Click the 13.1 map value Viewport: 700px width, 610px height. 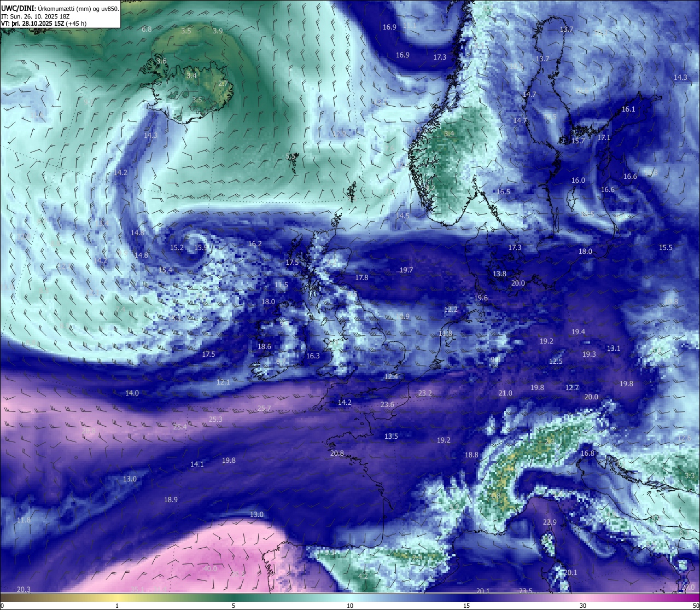614,348
